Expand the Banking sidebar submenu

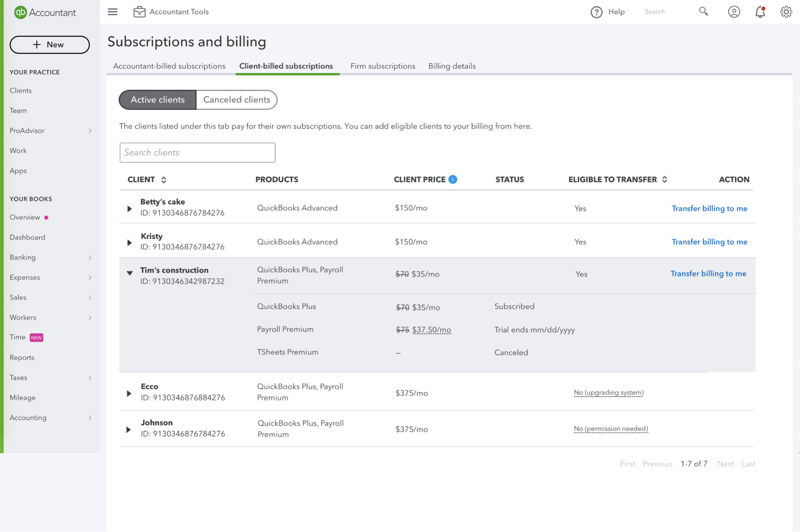tap(90, 258)
